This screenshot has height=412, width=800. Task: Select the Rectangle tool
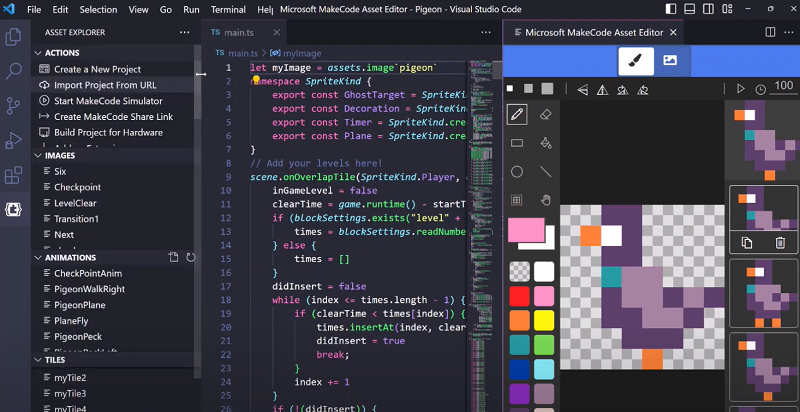tap(517, 143)
